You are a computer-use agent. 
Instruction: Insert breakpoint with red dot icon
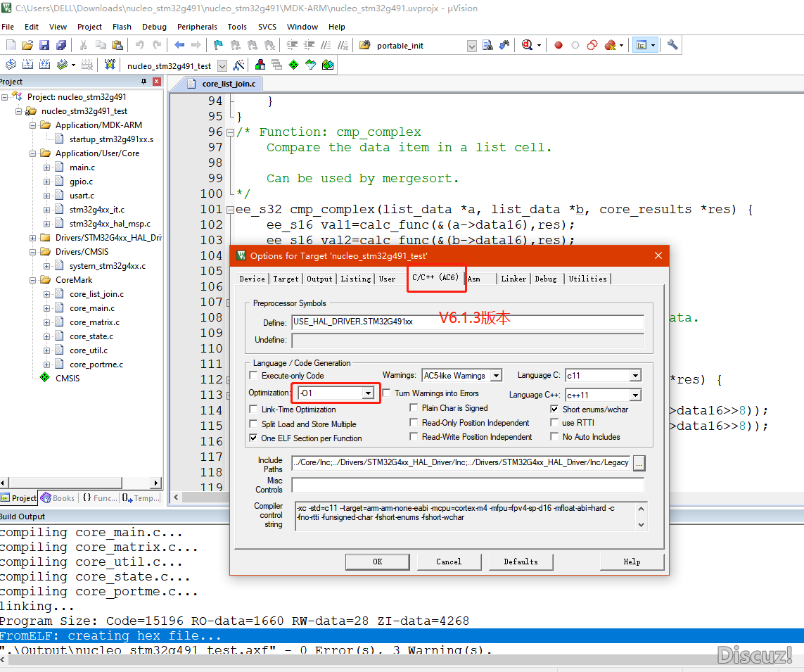click(559, 45)
